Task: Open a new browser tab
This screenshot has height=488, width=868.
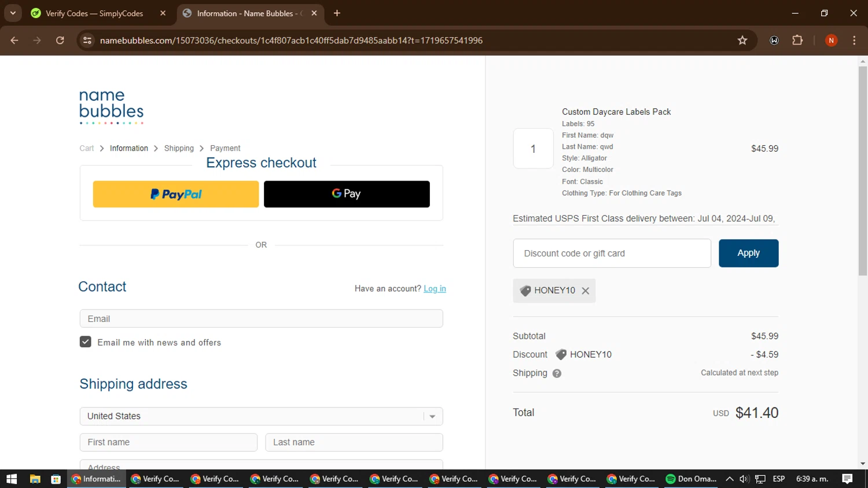Action: (337, 13)
